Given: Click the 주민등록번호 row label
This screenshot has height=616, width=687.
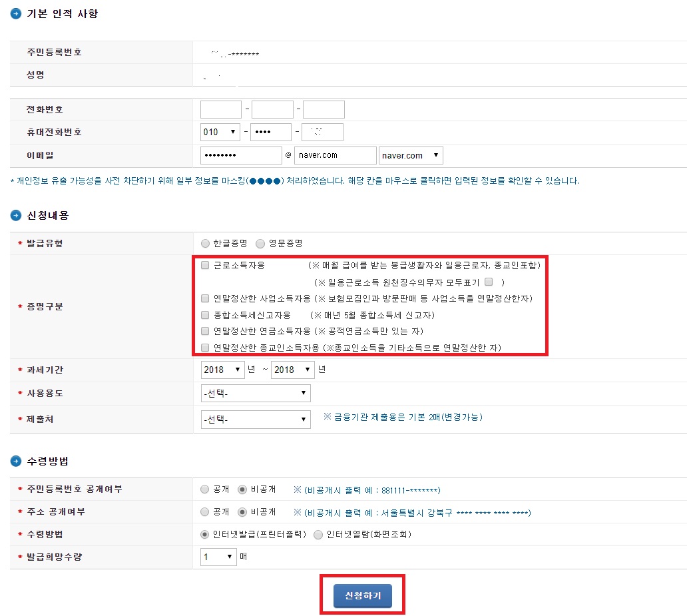Looking at the screenshot, I should 55,52.
